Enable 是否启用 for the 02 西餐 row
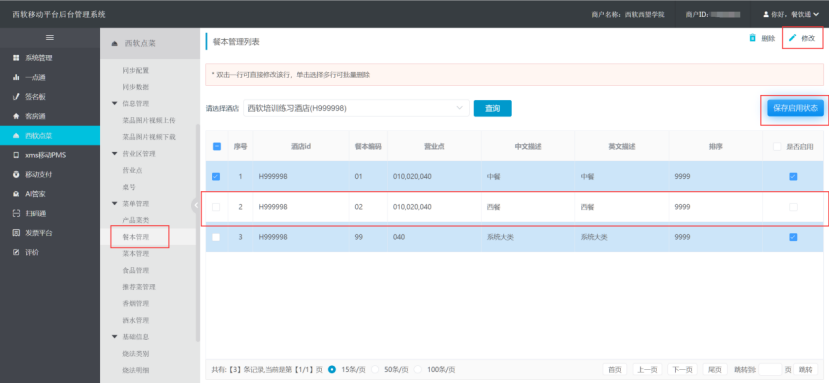The height and width of the screenshot is (383, 830). click(793, 207)
